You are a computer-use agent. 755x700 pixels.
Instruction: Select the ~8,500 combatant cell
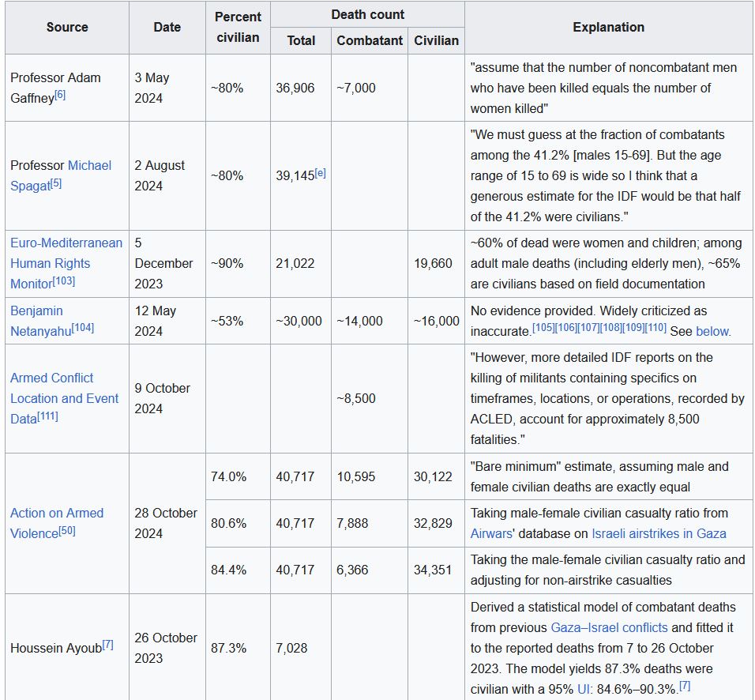(370, 398)
